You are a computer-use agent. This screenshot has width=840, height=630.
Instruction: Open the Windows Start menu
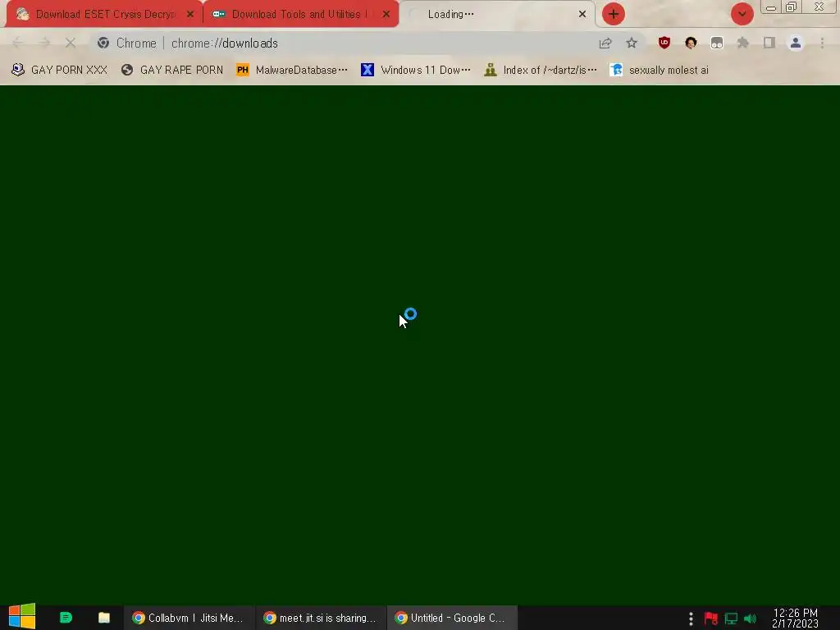(22, 617)
